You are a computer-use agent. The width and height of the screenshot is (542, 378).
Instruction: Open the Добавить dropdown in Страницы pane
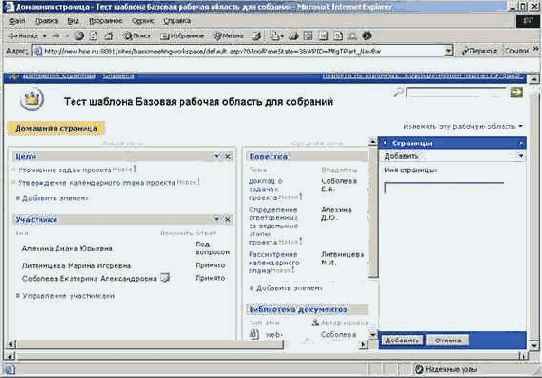pyautogui.click(x=521, y=156)
